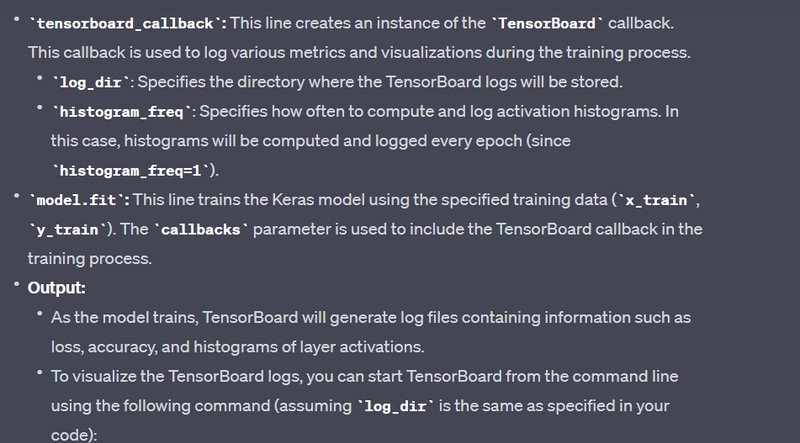Screen dimensions: 800x443
Task: Click the `x_train` inline code
Action: coord(656,200)
